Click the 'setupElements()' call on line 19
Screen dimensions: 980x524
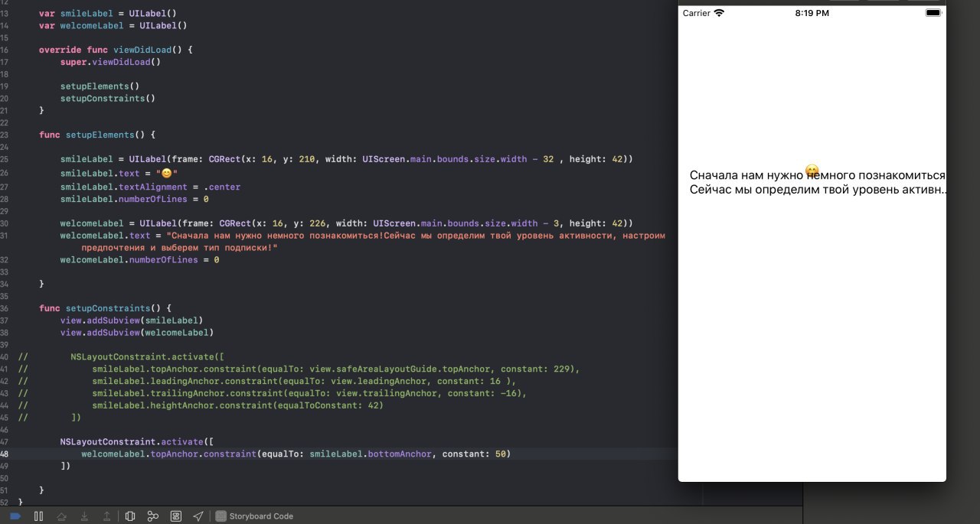tap(100, 86)
